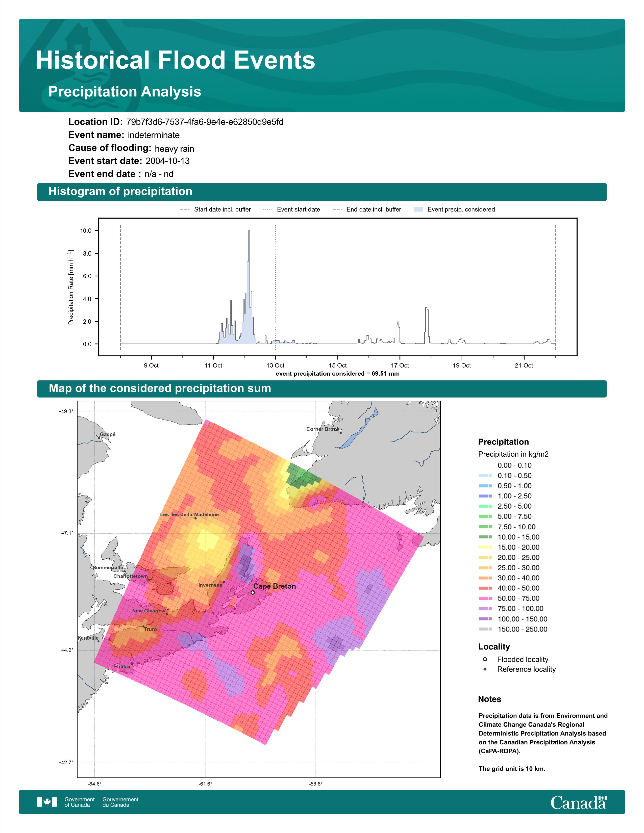Click the Historical Flood Events title
Image resolution: width=644 pixels, height=833 pixels.
click(x=176, y=60)
